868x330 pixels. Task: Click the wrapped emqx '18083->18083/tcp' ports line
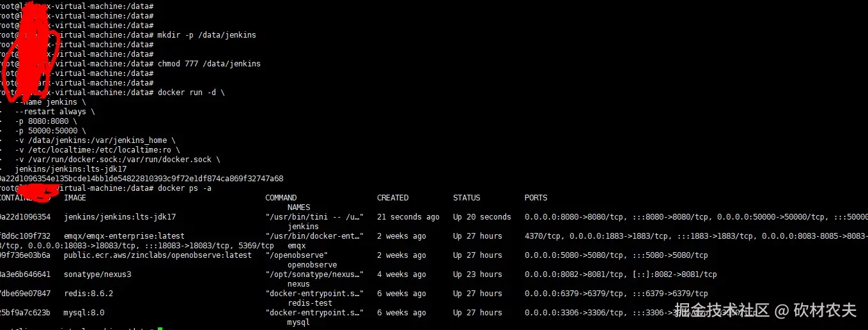coord(137,246)
